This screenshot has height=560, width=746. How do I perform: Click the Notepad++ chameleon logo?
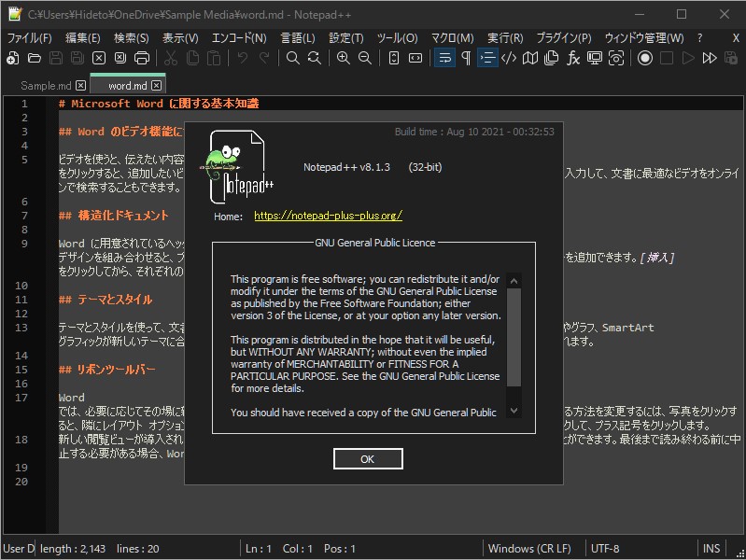237,167
